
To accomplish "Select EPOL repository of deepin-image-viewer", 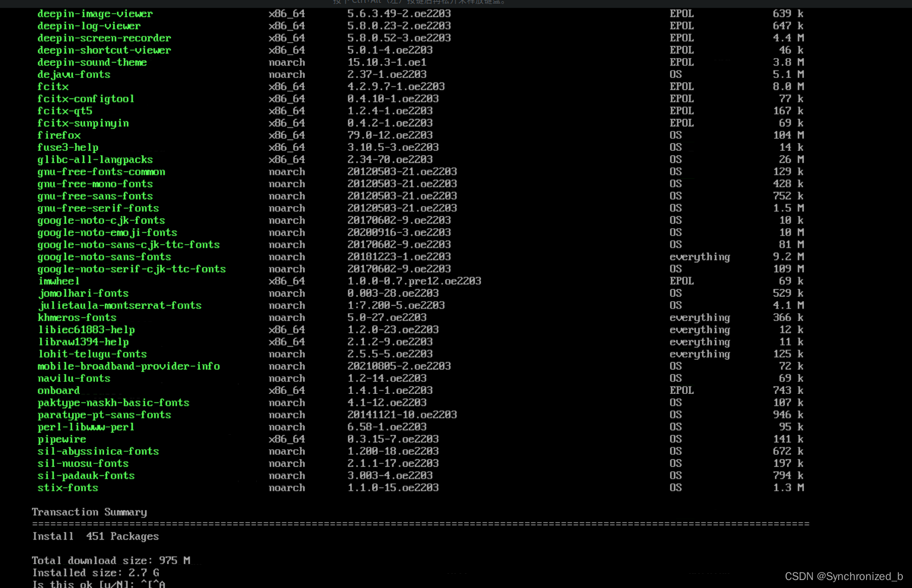I will point(681,14).
